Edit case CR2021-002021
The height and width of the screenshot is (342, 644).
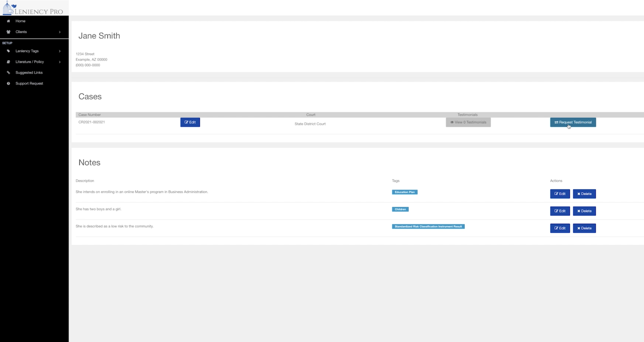(190, 122)
